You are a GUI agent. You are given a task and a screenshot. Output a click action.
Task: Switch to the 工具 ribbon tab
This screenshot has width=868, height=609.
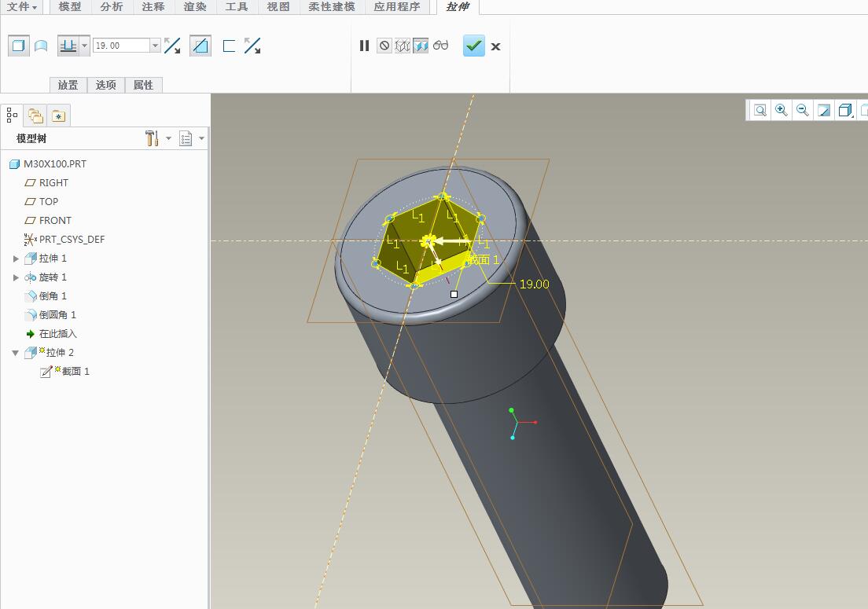237,6
